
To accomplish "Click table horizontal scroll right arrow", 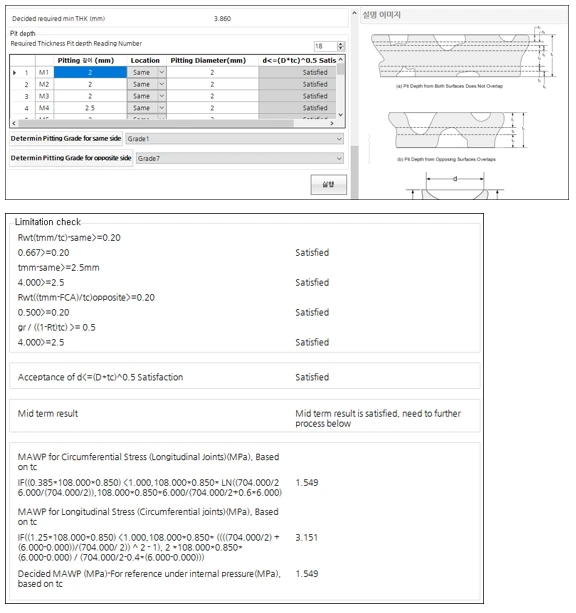I will (332, 123).
